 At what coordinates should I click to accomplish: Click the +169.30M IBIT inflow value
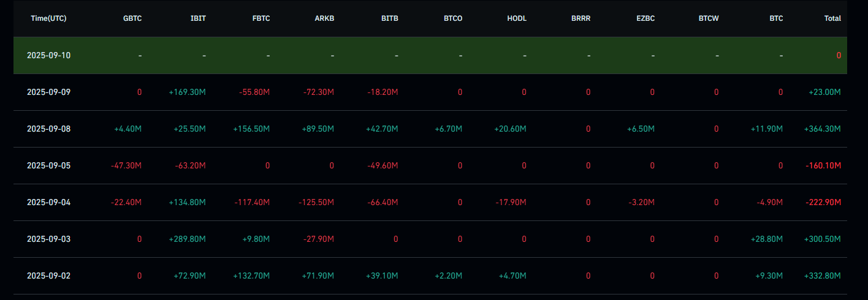(187, 92)
